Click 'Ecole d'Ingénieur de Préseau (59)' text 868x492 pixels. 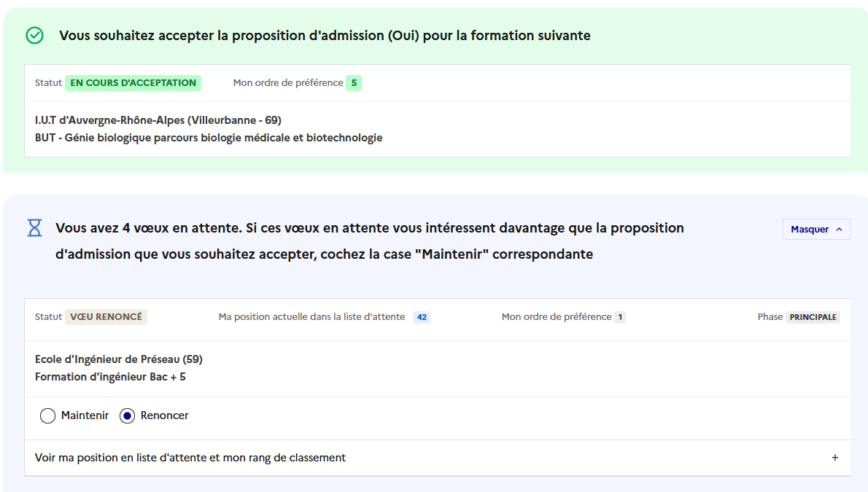coord(119,359)
